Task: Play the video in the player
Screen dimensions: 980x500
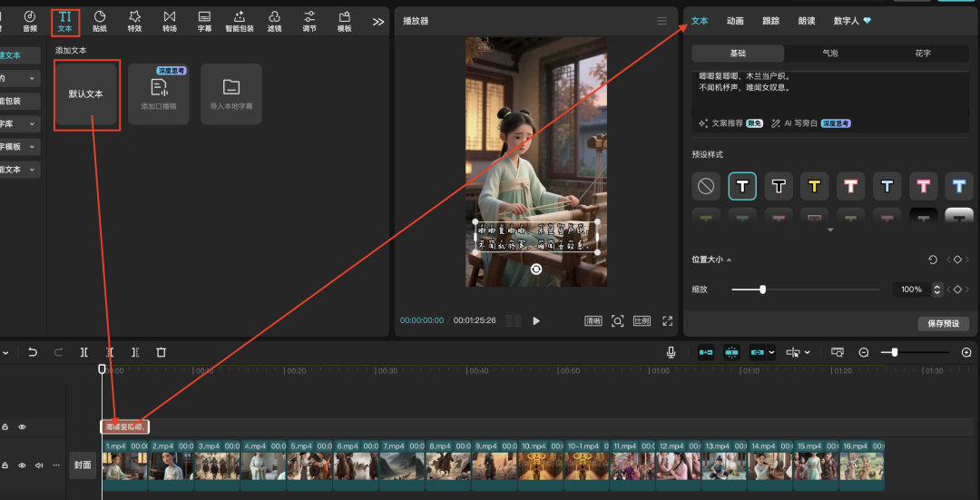Action: coord(536,320)
